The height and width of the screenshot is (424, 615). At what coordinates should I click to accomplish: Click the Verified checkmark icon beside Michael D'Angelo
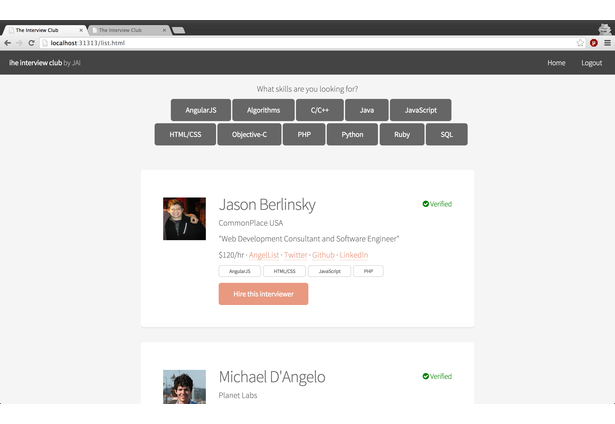426,376
